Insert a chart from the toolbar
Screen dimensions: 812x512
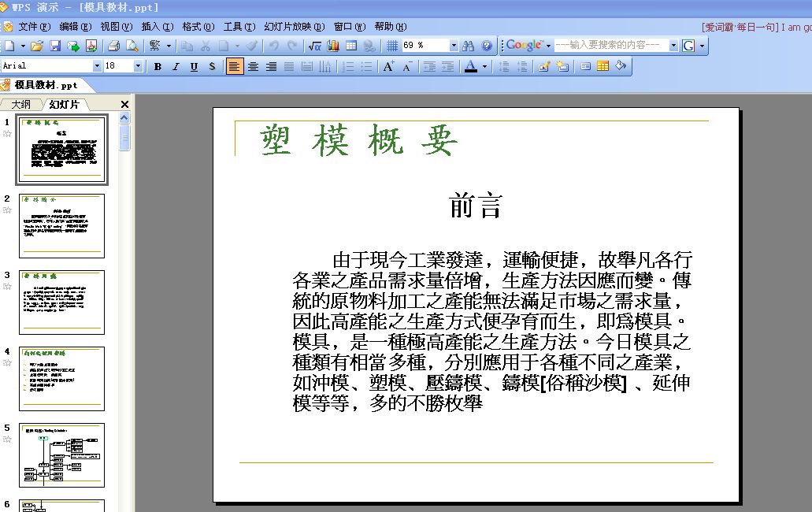pos(333,46)
